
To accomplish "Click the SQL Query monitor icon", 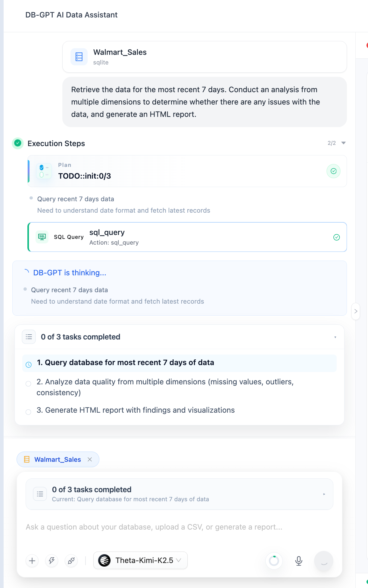I will point(42,237).
